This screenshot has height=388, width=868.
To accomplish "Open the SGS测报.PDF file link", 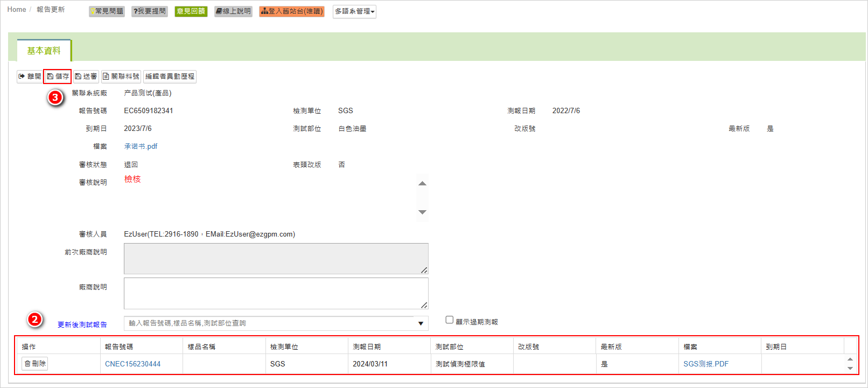I will pos(706,364).
